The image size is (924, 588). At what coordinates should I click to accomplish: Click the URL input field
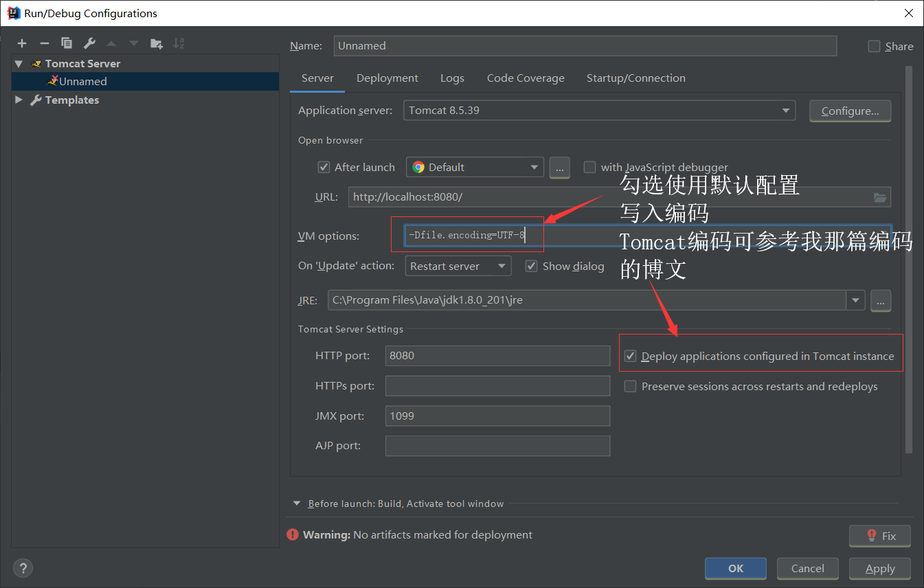(620, 197)
